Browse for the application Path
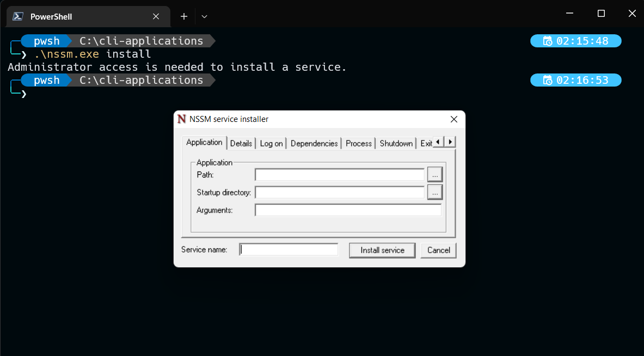 click(x=434, y=175)
